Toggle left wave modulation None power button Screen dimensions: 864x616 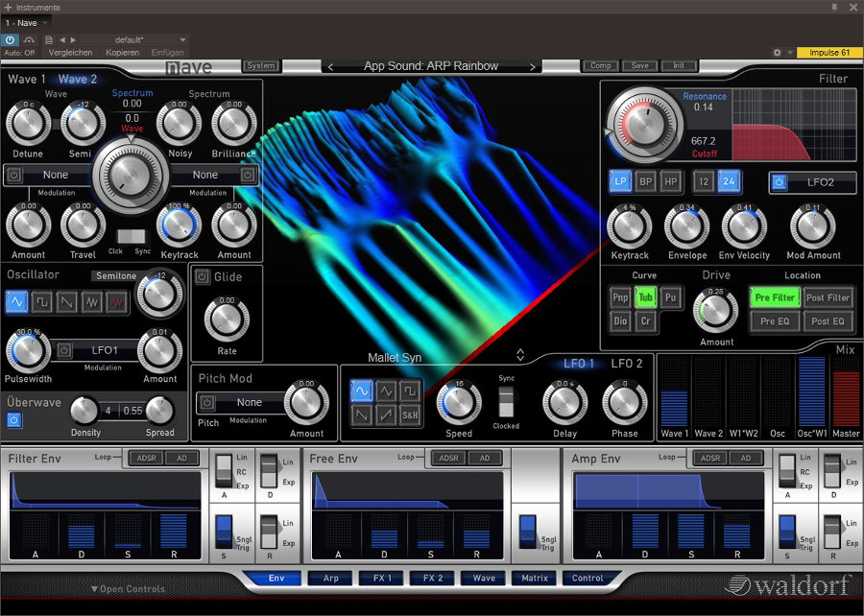pyautogui.click(x=14, y=175)
